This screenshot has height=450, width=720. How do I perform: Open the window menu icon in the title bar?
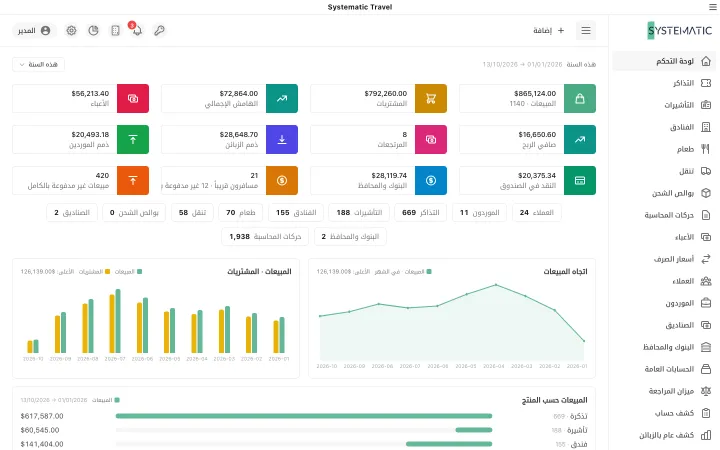(712, 7)
